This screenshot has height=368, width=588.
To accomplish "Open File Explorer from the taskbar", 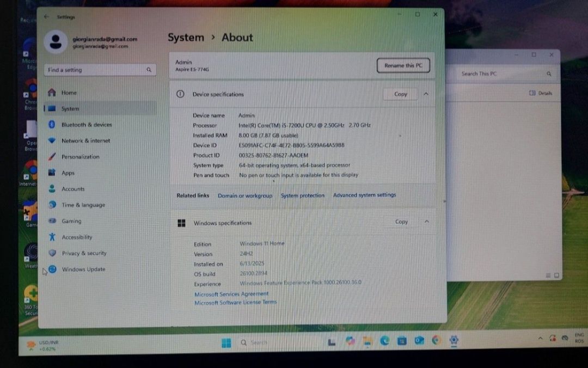I will point(367,341).
